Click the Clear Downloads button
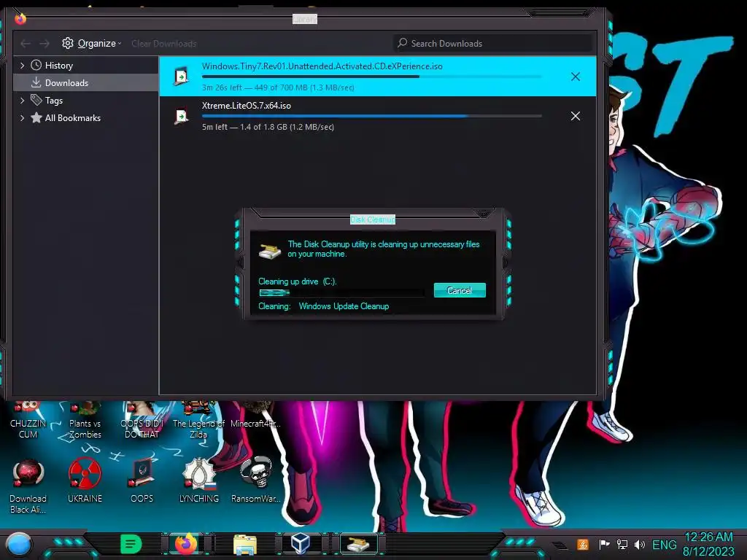The image size is (747, 560). (164, 44)
